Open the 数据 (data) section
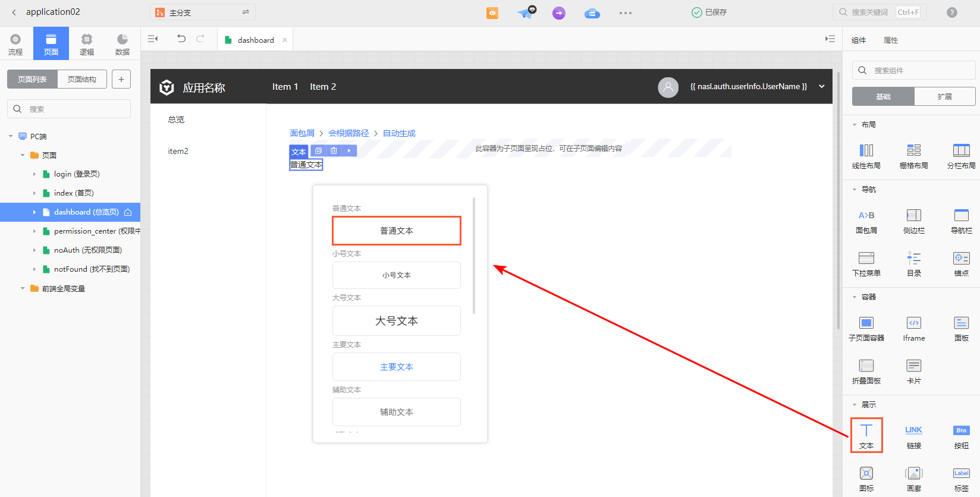The width and height of the screenshot is (980, 497). (x=122, y=45)
